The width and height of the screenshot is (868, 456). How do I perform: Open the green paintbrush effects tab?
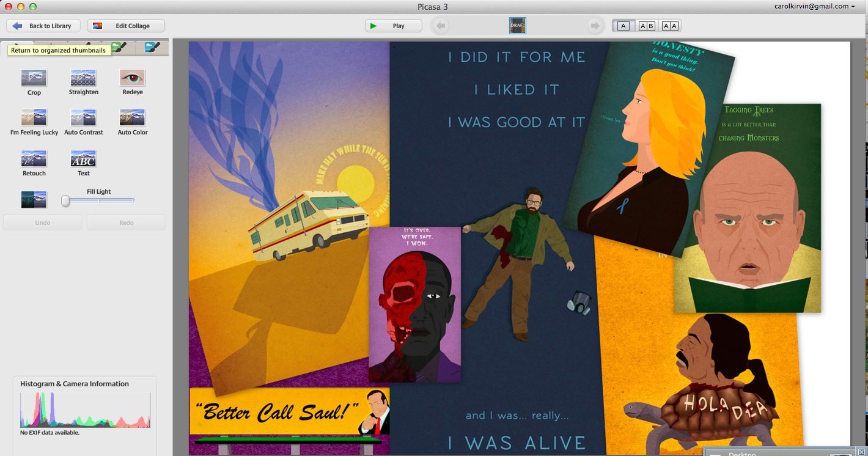(x=119, y=48)
